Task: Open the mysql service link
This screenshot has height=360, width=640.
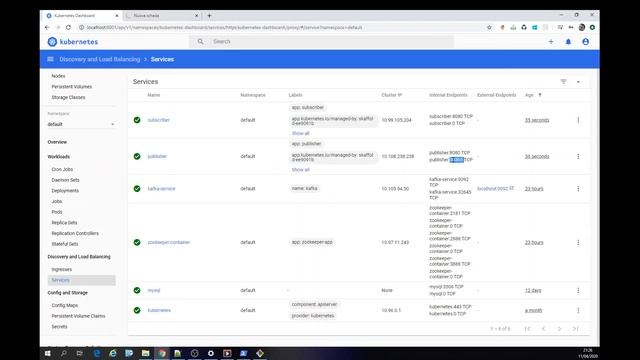Action: (x=153, y=290)
